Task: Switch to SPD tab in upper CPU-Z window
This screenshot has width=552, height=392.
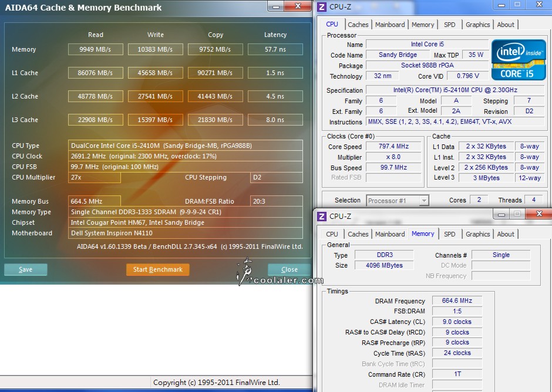Action: 450,25
